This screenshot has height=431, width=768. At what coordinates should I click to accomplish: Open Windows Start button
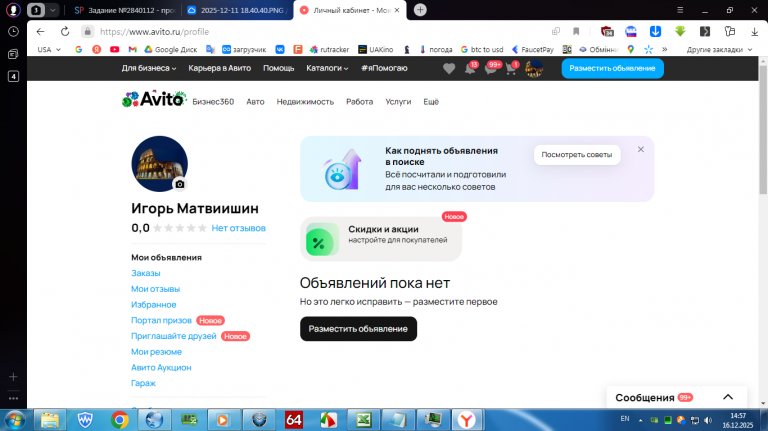pos(15,420)
